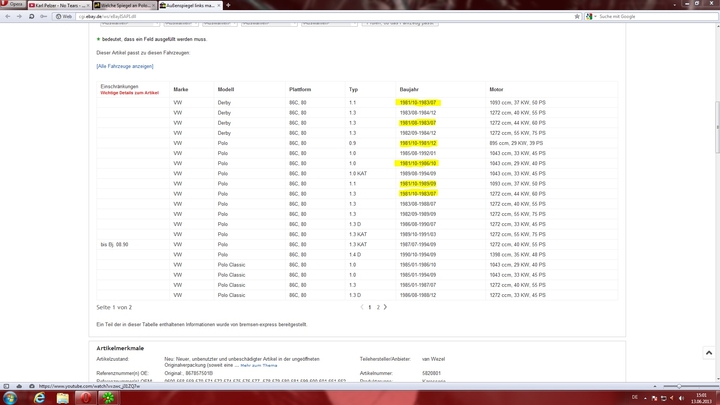
Task: Open the green flower app in taskbar
Action: [108, 398]
